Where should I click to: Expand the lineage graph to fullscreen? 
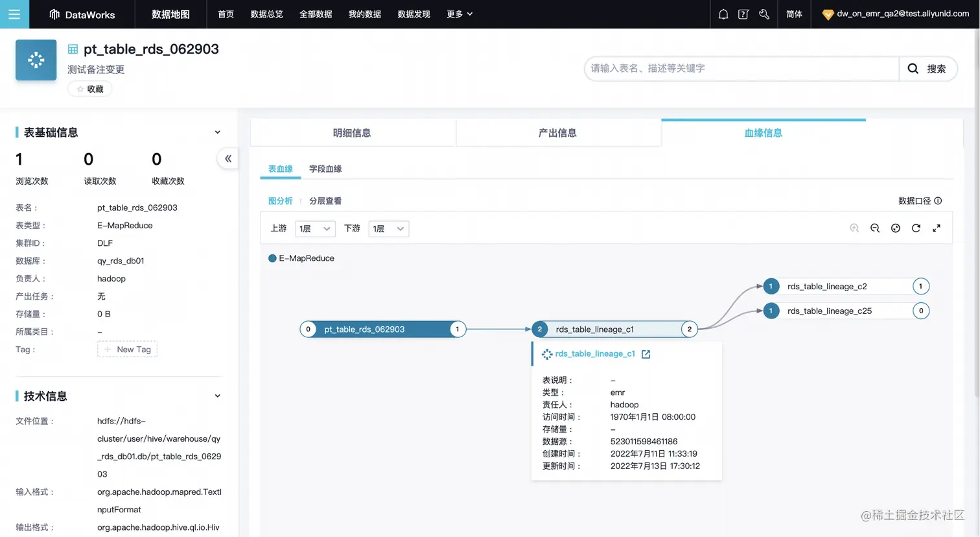click(937, 228)
